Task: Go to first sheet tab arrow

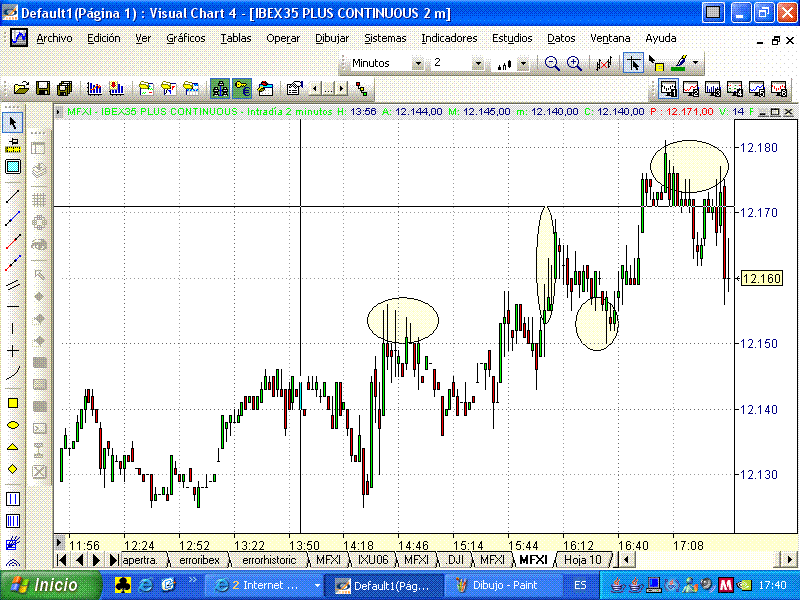Action: coord(62,560)
